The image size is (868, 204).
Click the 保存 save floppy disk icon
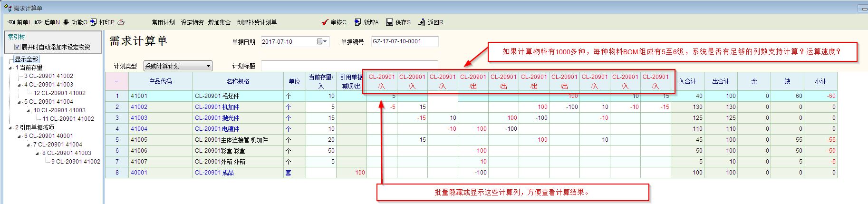[390, 22]
